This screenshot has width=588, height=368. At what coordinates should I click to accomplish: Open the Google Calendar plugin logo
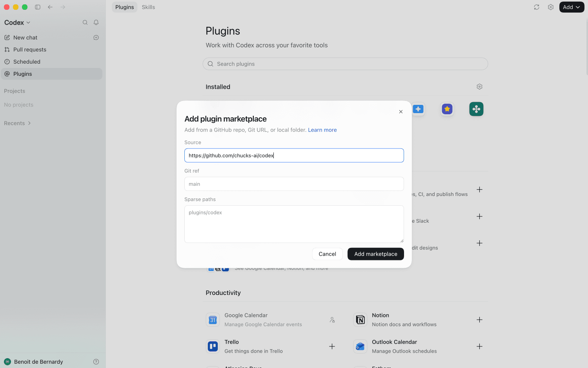[x=213, y=320]
